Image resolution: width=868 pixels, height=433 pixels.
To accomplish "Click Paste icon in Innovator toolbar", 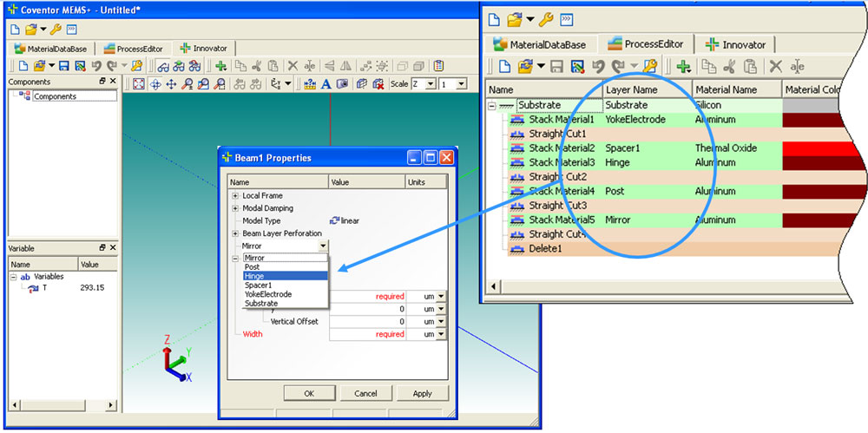I will 273,66.
